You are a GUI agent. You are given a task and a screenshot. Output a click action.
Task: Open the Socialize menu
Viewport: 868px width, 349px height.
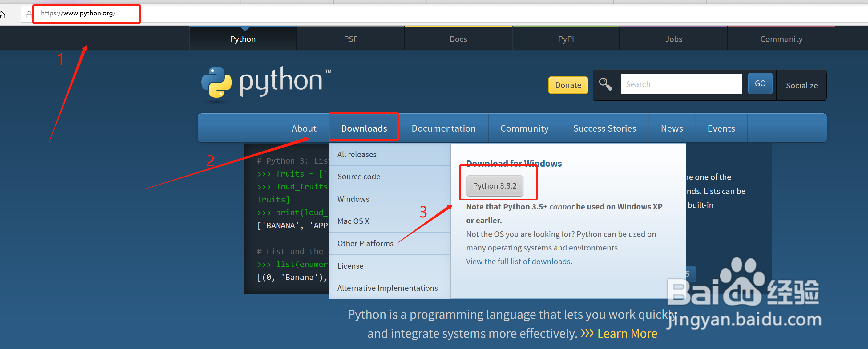point(801,85)
